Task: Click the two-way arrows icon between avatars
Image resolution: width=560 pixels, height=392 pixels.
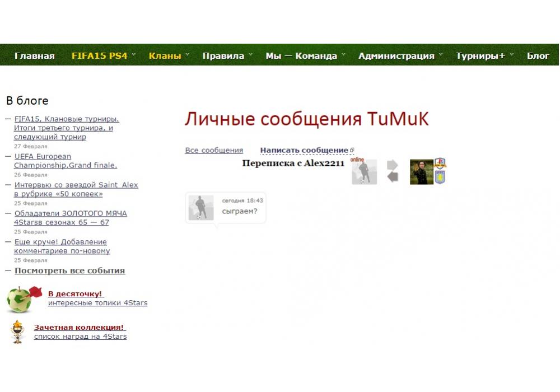Action: pyautogui.click(x=393, y=171)
